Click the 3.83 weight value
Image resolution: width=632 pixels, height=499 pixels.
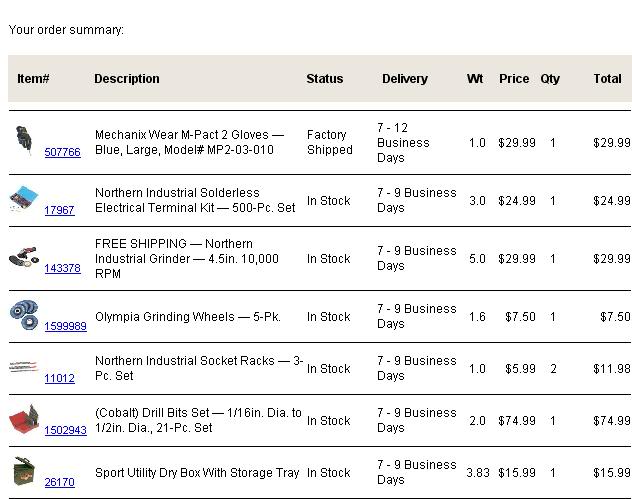click(478, 473)
